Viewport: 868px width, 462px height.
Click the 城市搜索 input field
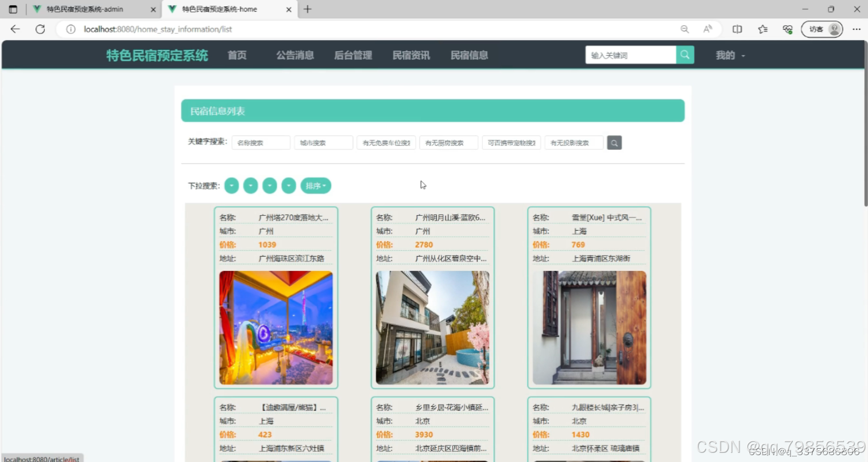pyautogui.click(x=323, y=142)
